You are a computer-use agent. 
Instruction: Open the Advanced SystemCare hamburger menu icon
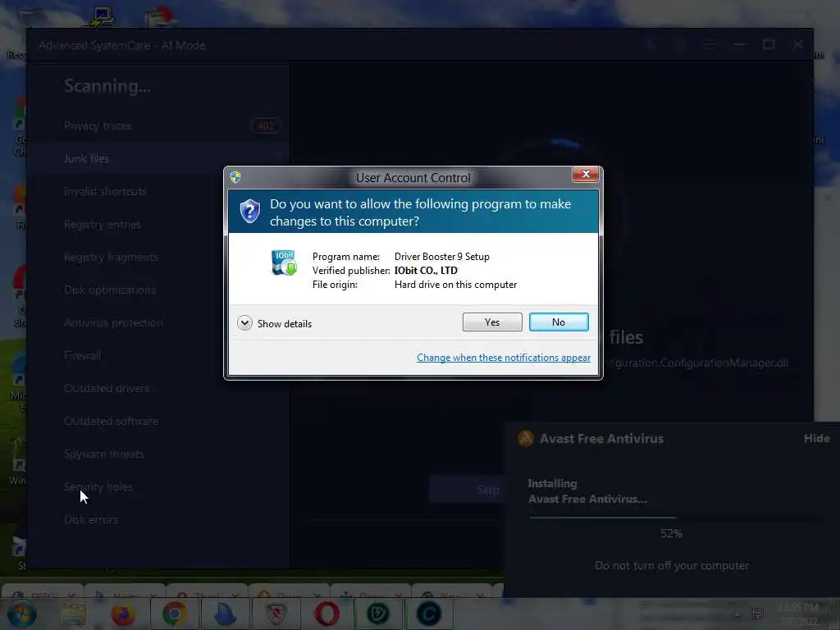(x=710, y=45)
